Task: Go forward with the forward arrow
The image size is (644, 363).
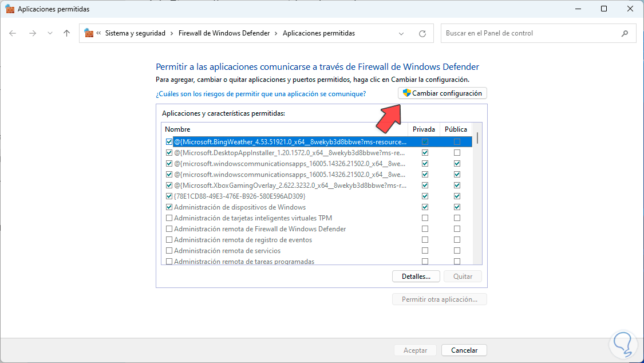Action: [33, 33]
